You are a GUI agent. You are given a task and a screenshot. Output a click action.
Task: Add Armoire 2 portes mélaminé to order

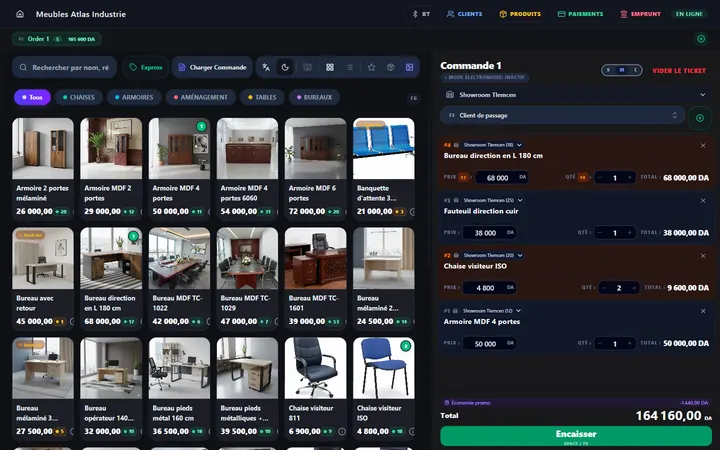(x=43, y=169)
